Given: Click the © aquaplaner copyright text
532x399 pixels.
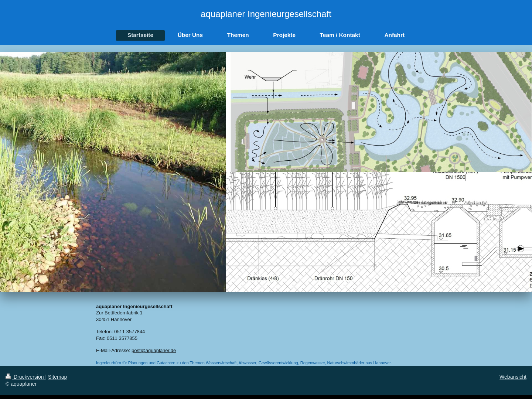Looking at the screenshot, I should pos(21,384).
